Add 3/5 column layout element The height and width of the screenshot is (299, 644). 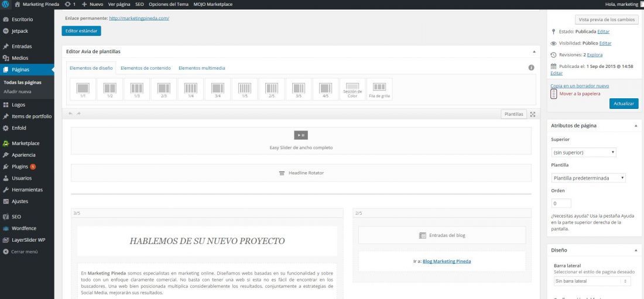pyautogui.click(x=299, y=89)
